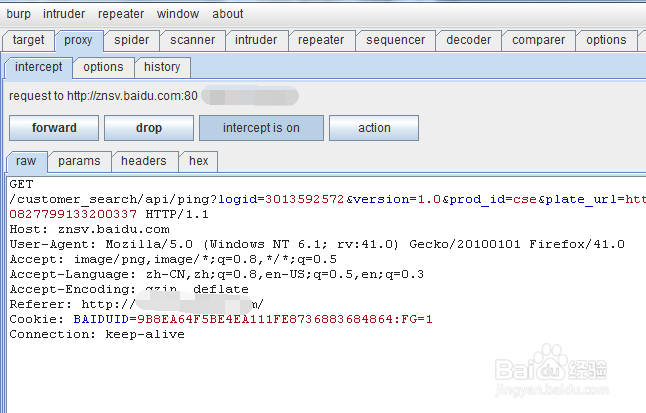The width and height of the screenshot is (646, 413).
Task: Select the intercept sub-tab
Action: click(38, 67)
